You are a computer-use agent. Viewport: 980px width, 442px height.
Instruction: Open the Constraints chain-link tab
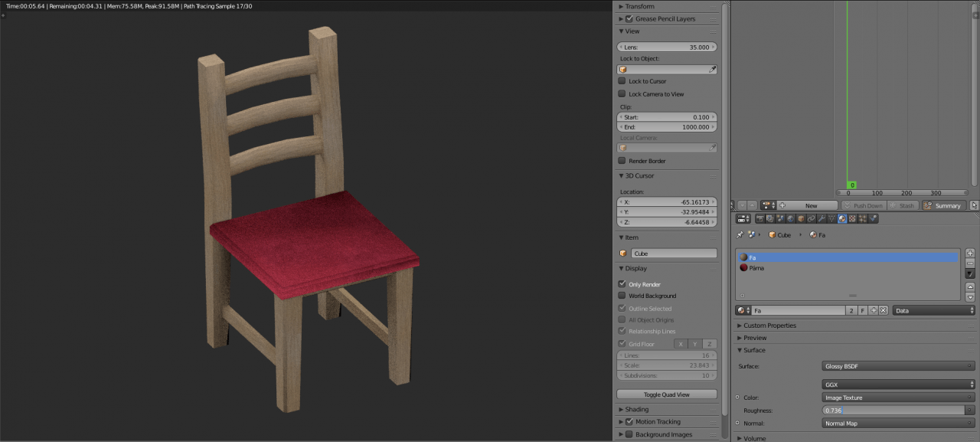[x=812, y=219]
